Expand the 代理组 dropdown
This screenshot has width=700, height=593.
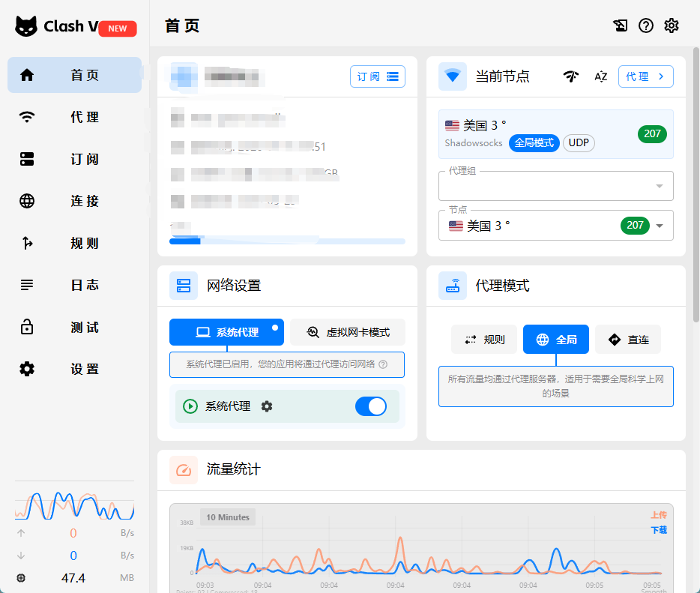(556, 186)
